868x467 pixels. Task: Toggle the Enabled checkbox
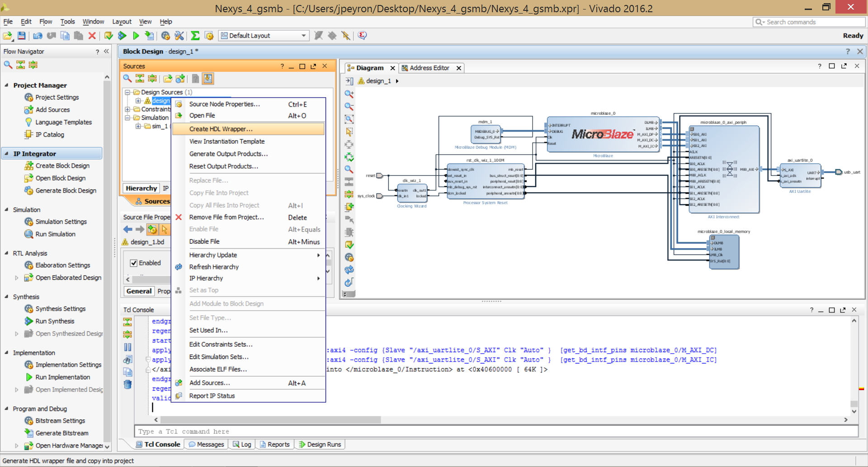point(134,263)
